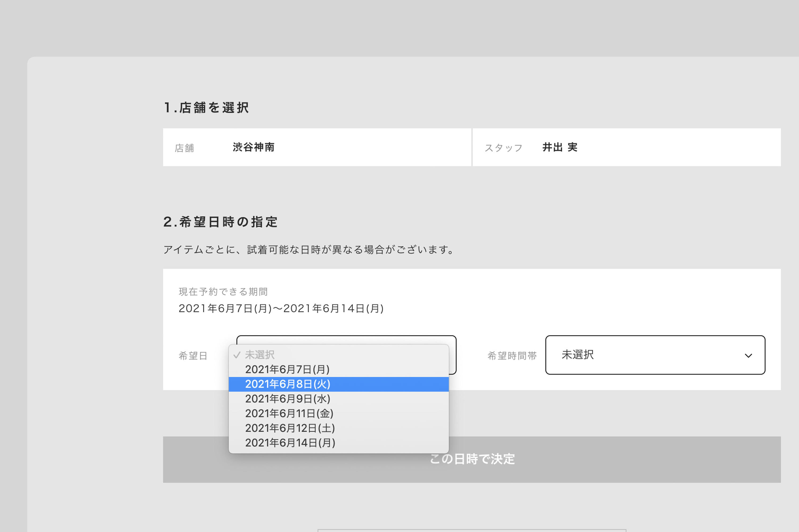Pick 2021年6月9日(水) in the dropdown

pyautogui.click(x=339, y=399)
